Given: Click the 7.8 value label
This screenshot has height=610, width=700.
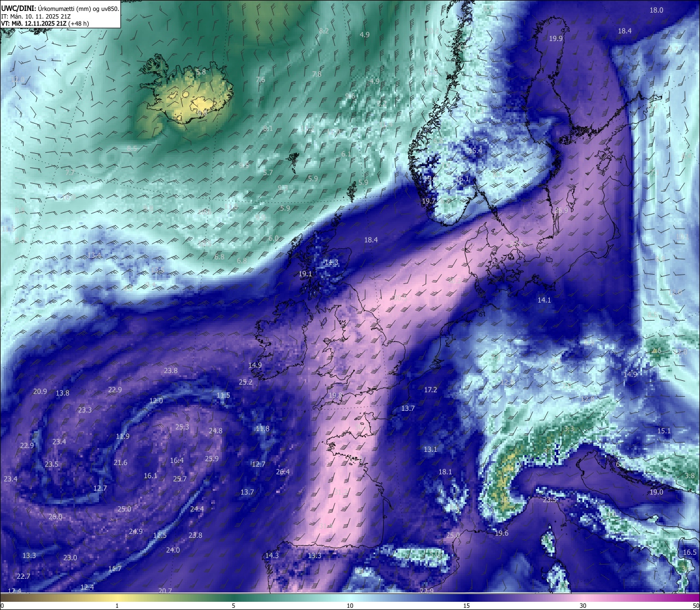Looking at the screenshot, I should click(x=317, y=74).
